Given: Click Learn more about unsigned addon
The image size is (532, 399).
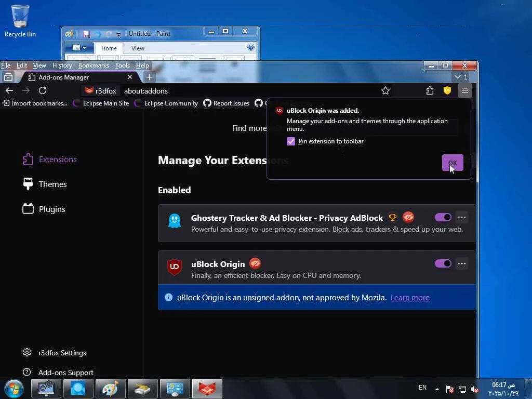Looking at the screenshot, I should [x=410, y=298].
